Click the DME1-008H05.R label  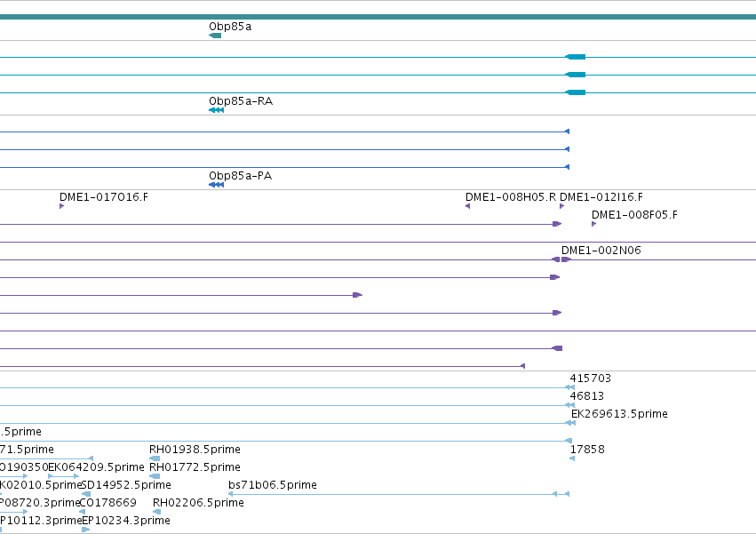coord(511,197)
